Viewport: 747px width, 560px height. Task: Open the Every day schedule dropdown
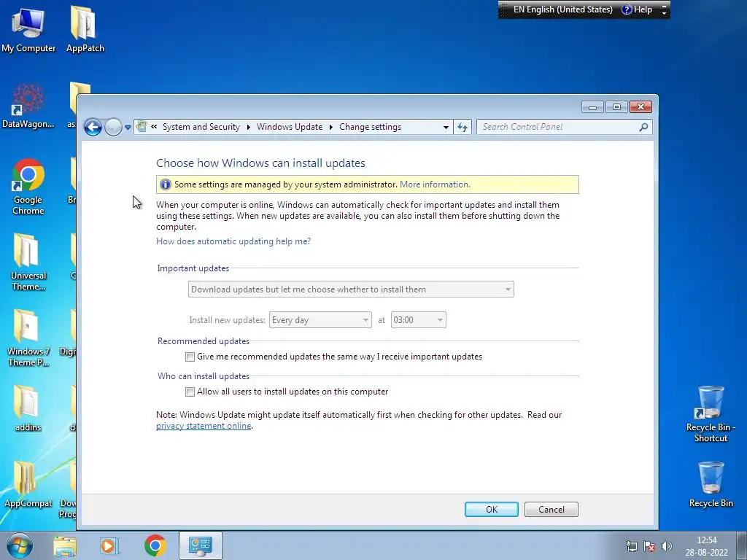[x=320, y=320]
